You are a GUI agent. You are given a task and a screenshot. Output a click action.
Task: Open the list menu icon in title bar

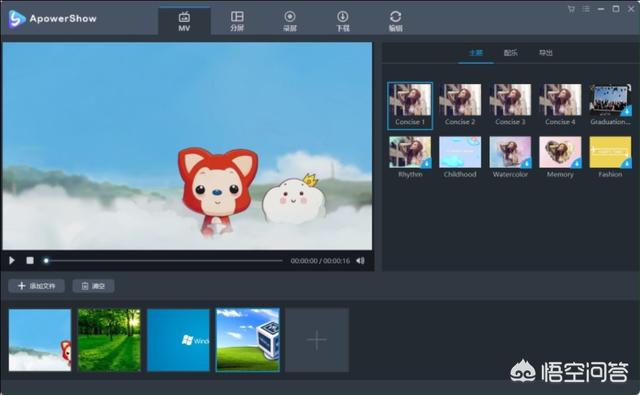point(586,9)
